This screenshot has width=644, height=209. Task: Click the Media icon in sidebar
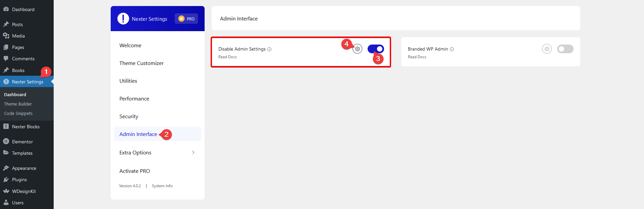coord(6,36)
